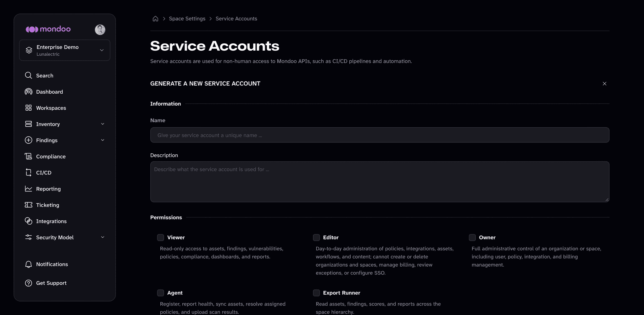The image size is (644, 315).
Task: Focus the Description text area
Action: pyautogui.click(x=380, y=182)
